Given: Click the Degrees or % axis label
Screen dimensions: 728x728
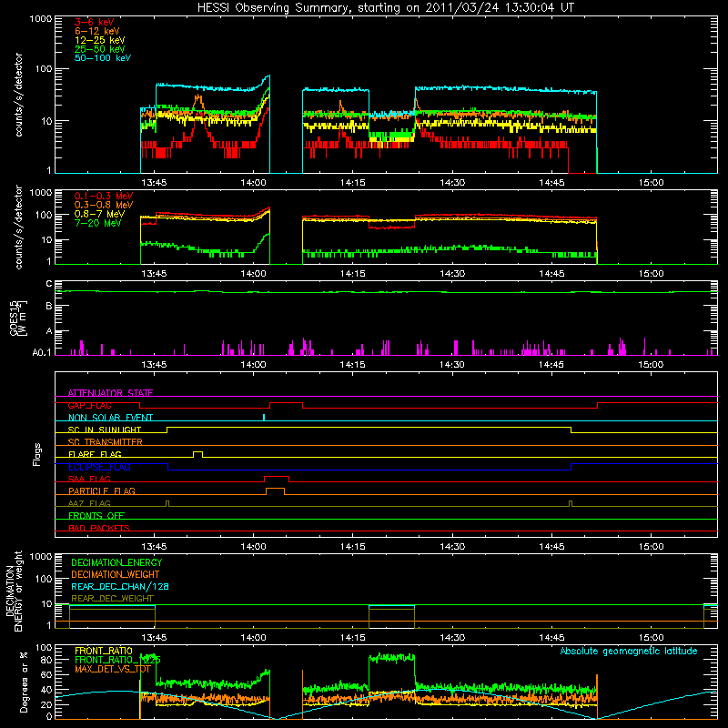Looking at the screenshot, I should point(24,682).
